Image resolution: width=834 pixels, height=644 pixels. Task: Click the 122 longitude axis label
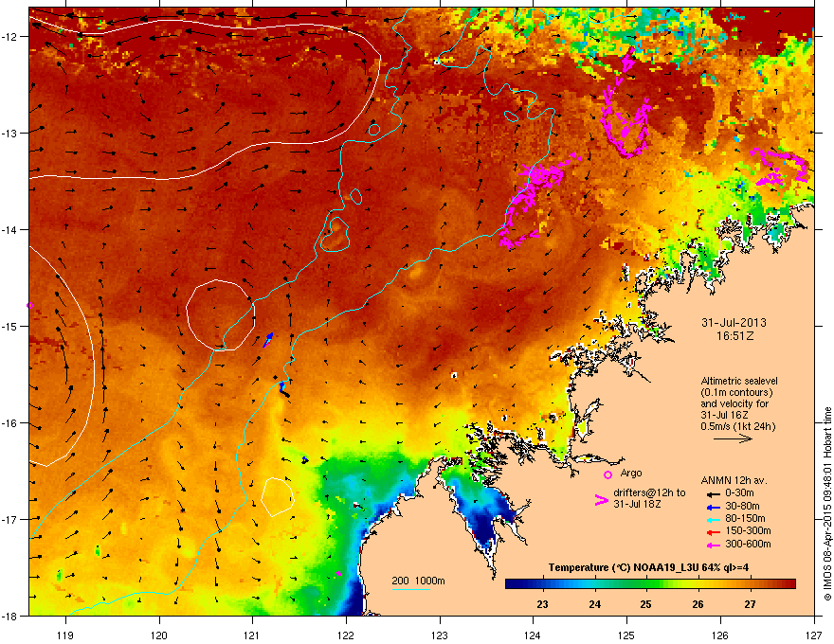pos(346,635)
